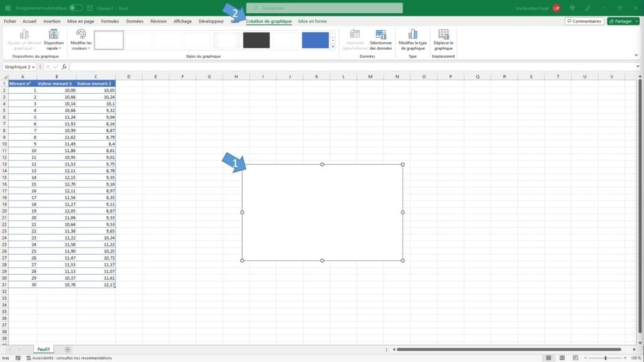
Task: Click the save icon in title bar
Action: 90,8
